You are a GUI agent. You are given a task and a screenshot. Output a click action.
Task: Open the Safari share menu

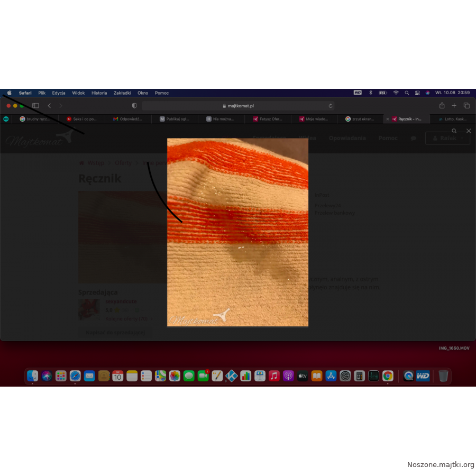[x=442, y=105]
